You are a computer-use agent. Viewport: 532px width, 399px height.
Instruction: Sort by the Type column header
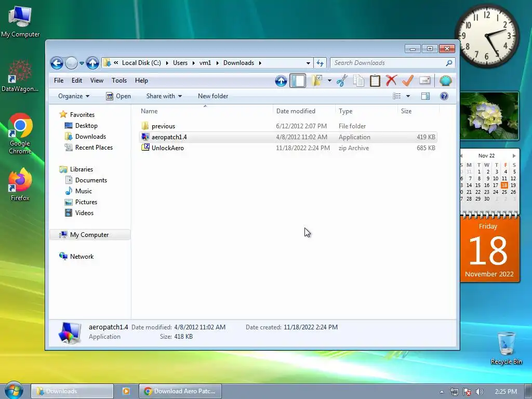(x=366, y=111)
